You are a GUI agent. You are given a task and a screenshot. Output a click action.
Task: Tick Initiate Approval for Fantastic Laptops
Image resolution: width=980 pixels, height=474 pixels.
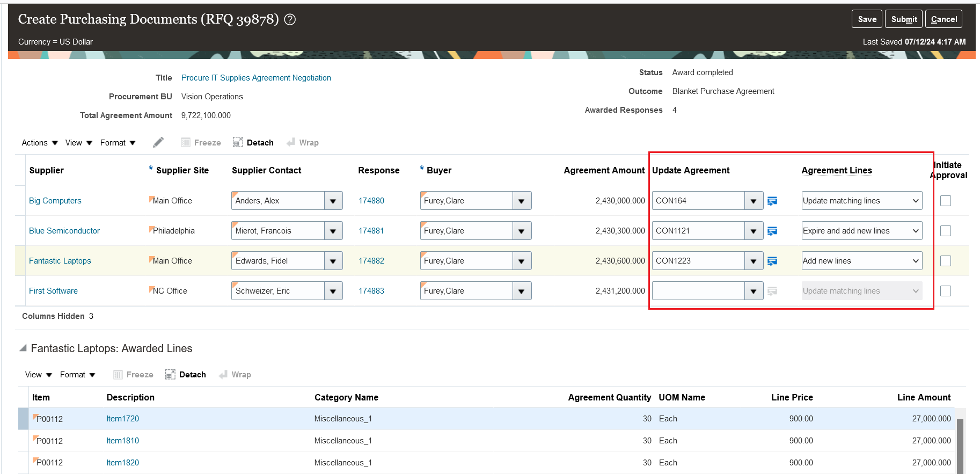(946, 261)
